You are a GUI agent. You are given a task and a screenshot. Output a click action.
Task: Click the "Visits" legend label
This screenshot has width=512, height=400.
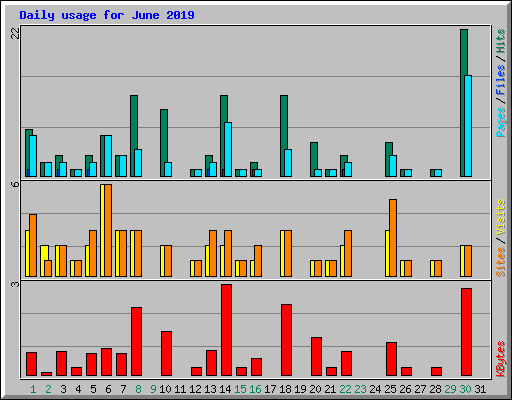[x=501, y=218]
